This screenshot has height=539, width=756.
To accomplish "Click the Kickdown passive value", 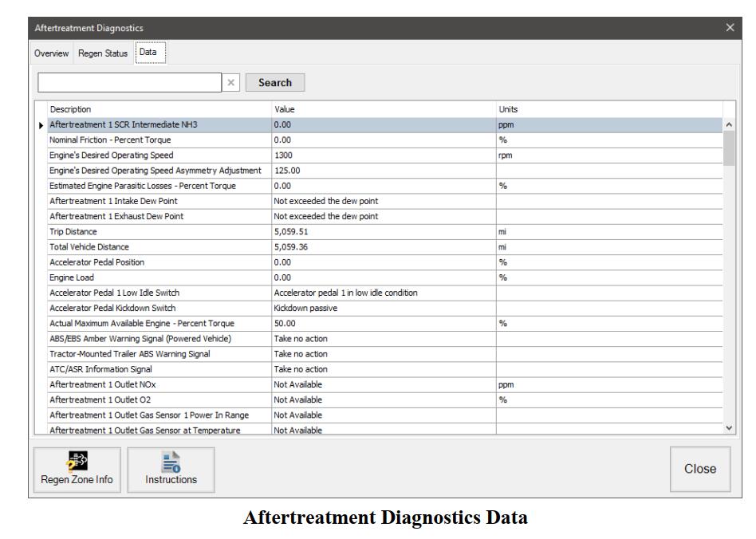I will [384, 308].
